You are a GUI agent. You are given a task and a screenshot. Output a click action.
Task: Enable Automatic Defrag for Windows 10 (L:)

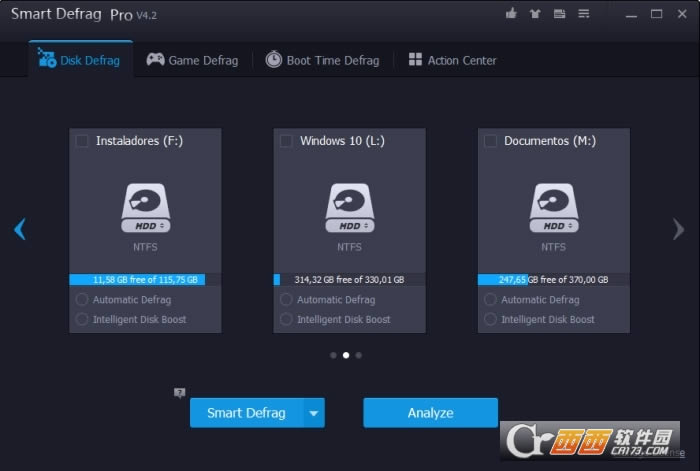point(286,299)
